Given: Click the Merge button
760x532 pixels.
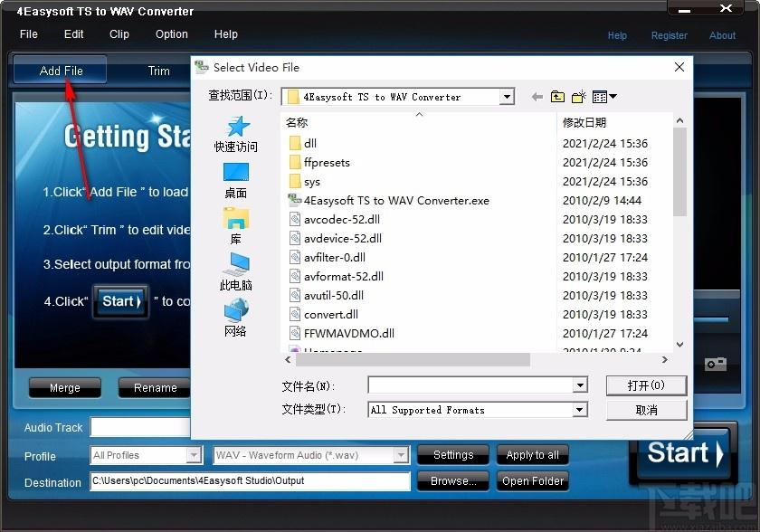Looking at the screenshot, I should [65, 387].
